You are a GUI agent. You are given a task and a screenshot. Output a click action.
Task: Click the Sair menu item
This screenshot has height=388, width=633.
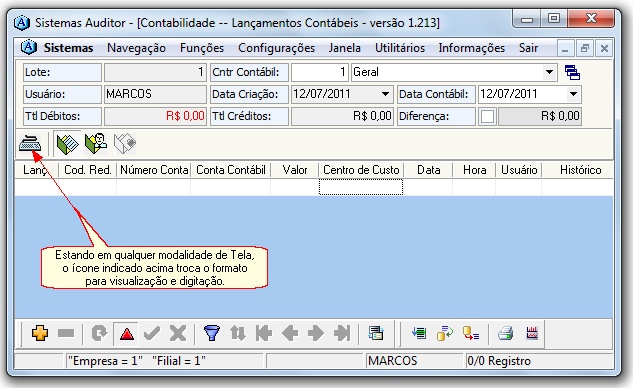pyautogui.click(x=528, y=48)
